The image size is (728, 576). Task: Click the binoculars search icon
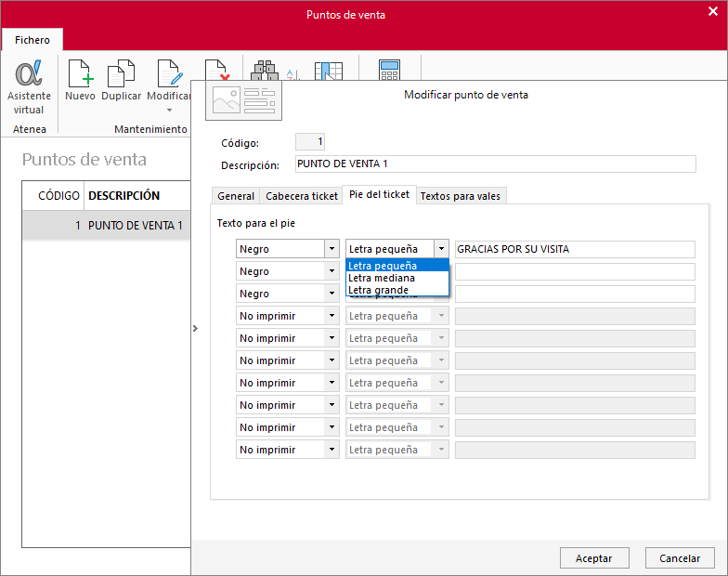tap(265, 71)
